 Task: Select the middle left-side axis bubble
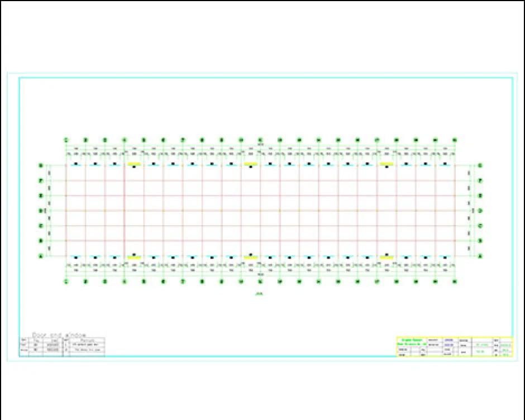point(40,211)
